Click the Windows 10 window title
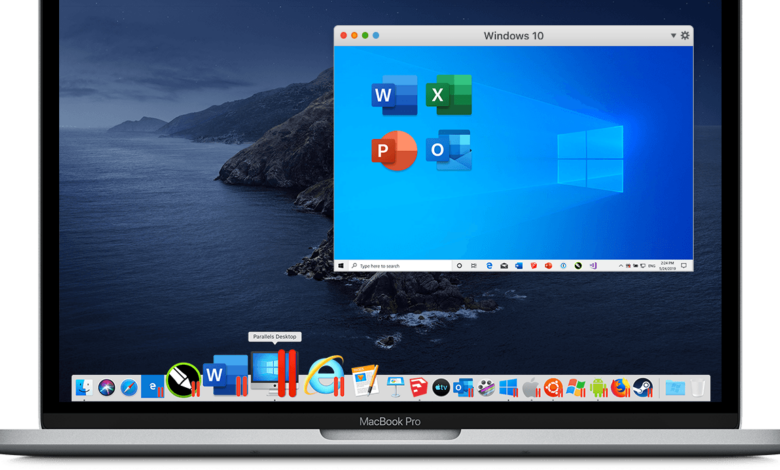The height and width of the screenshot is (470, 780). [513, 36]
